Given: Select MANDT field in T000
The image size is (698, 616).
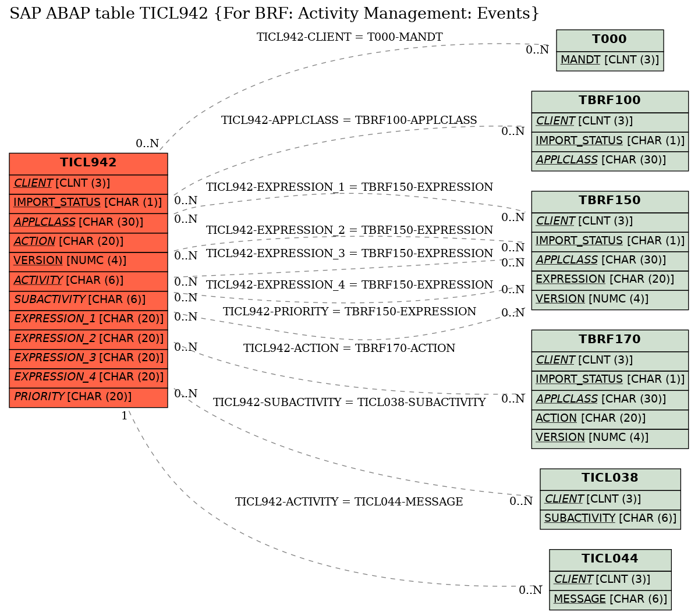Looking at the screenshot, I should click(610, 60).
